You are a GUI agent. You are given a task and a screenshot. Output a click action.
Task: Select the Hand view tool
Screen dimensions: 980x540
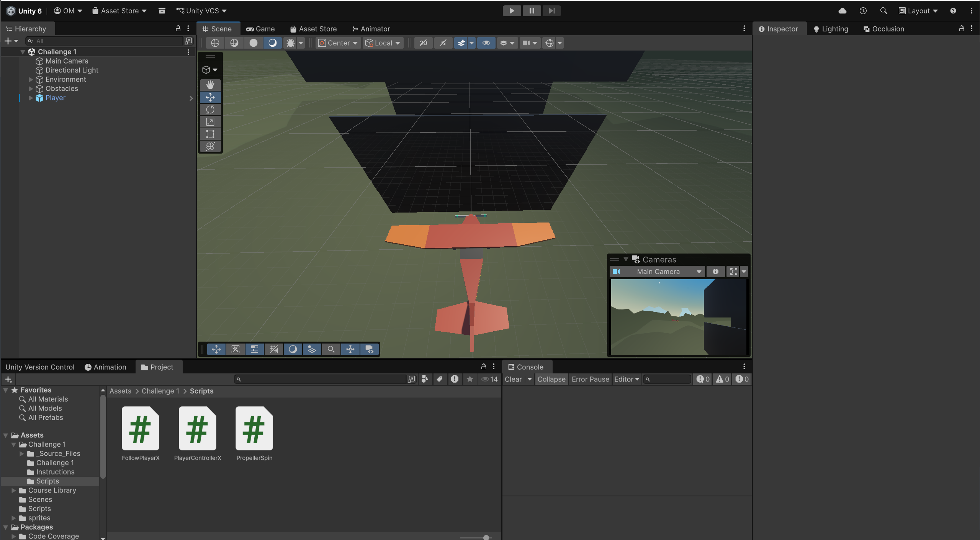pyautogui.click(x=210, y=85)
